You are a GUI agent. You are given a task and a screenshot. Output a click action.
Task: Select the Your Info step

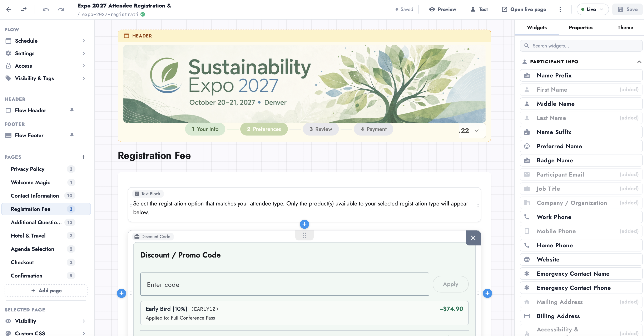pyautogui.click(x=205, y=129)
